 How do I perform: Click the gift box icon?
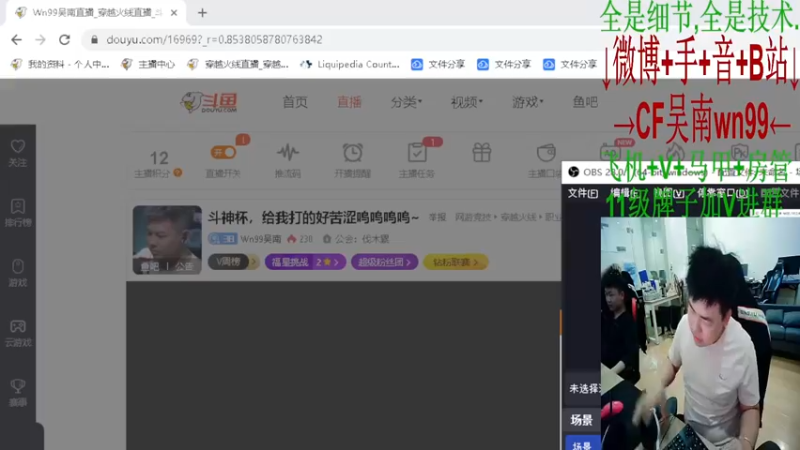(482, 153)
